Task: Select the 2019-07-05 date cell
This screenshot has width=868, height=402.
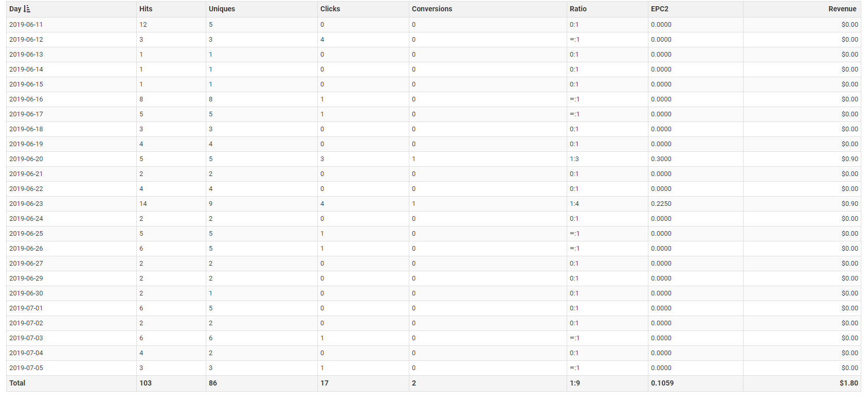Action: [26, 368]
